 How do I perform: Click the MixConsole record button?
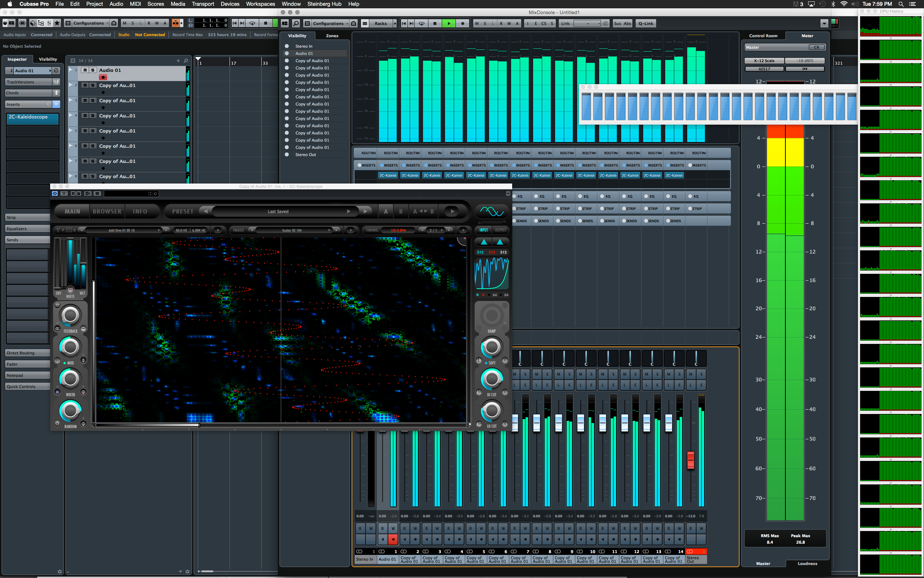463,23
